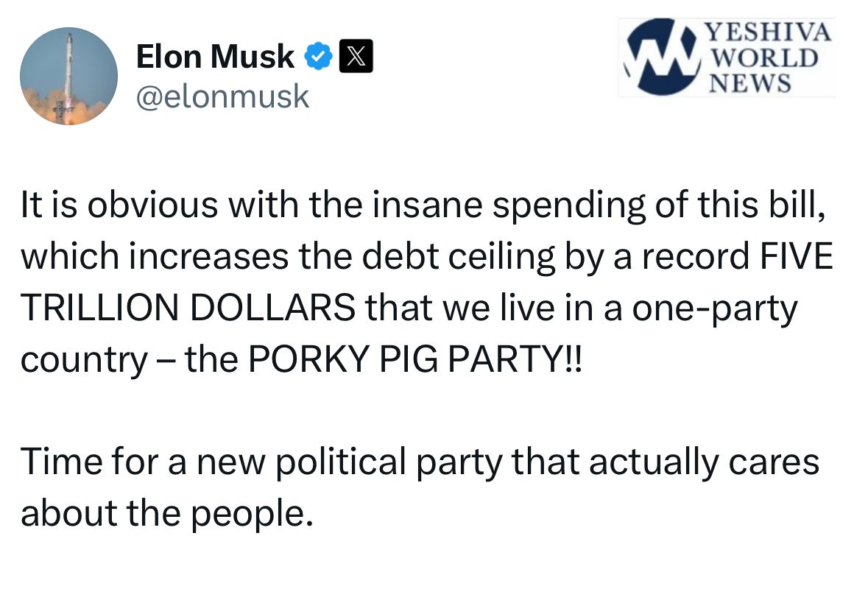The width and height of the screenshot is (868, 589).
Task: Click the final line "about the people."
Action: point(162,513)
